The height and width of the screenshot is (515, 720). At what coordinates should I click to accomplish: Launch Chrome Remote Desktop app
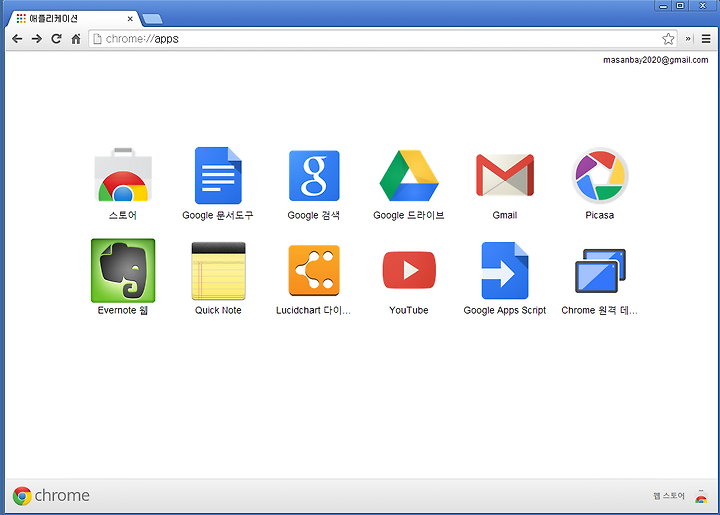click(x=600, y=271)
